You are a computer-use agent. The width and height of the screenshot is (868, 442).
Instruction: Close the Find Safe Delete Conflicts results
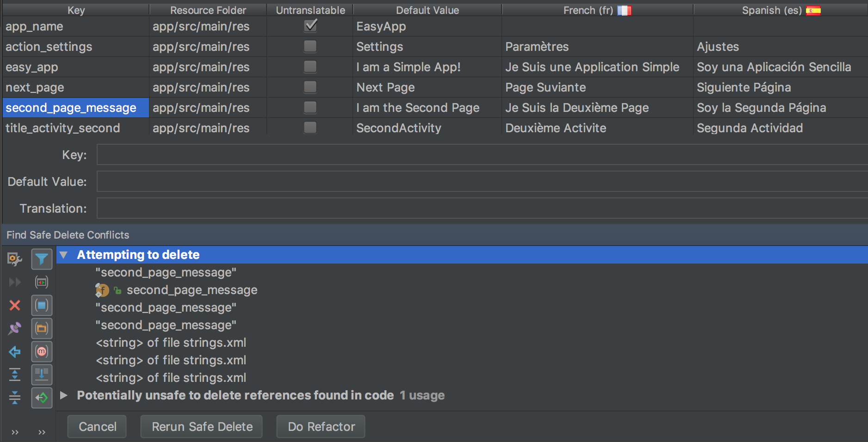point(14,305)
